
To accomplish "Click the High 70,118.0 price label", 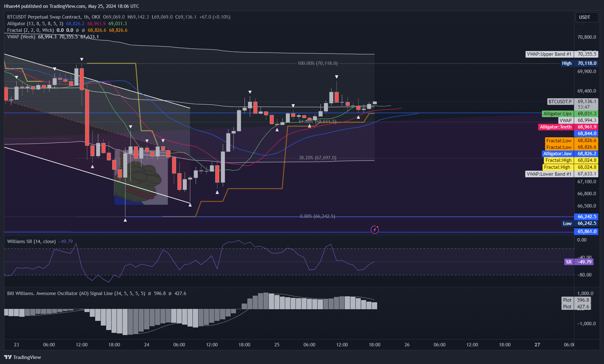I will [x=579, y=63].
